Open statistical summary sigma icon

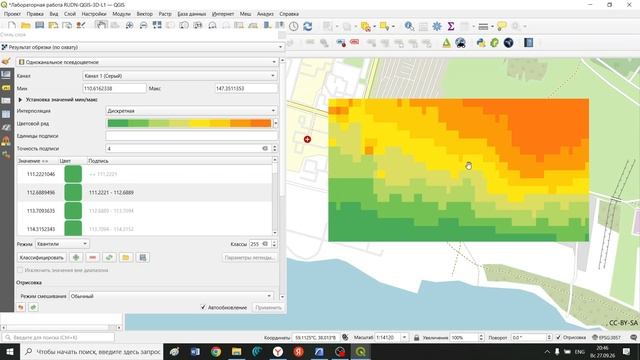coord(451,26)
